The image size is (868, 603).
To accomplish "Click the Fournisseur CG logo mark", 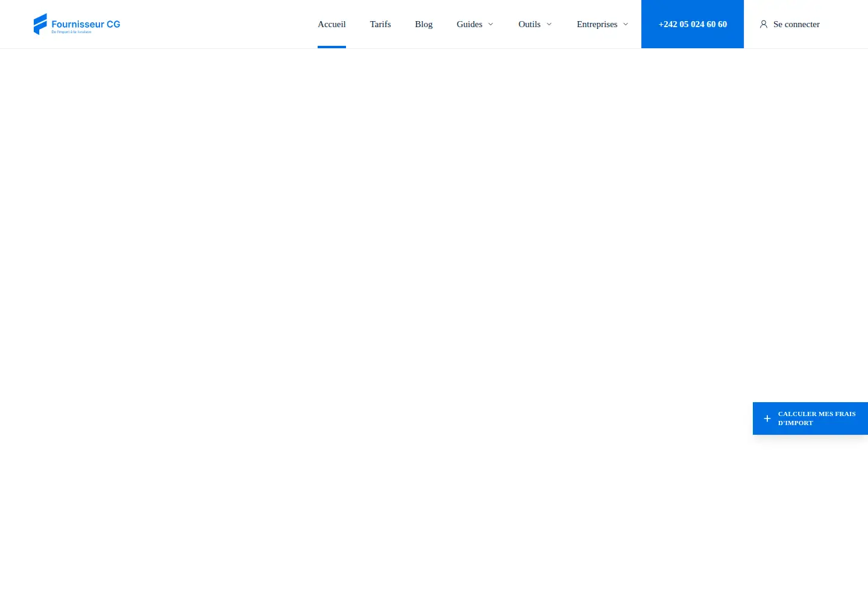I will click(x=40, y=24).
